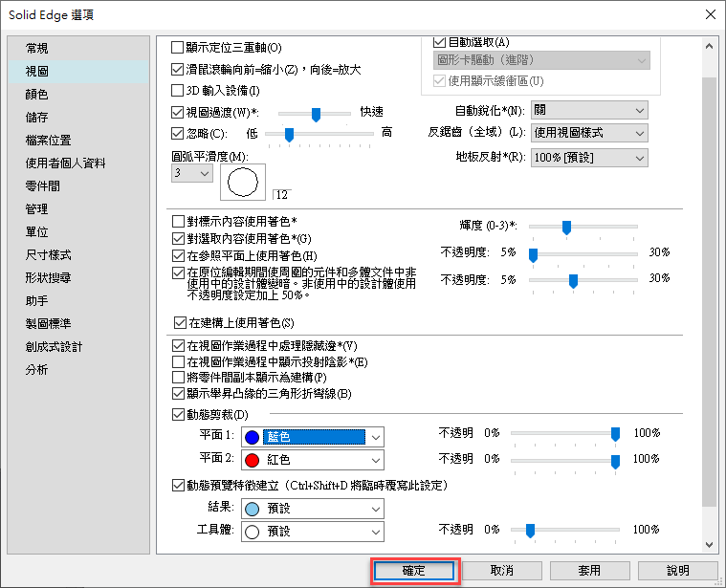Open 檔案位置 settings
726x588 pixels.
tap(48, 141)
